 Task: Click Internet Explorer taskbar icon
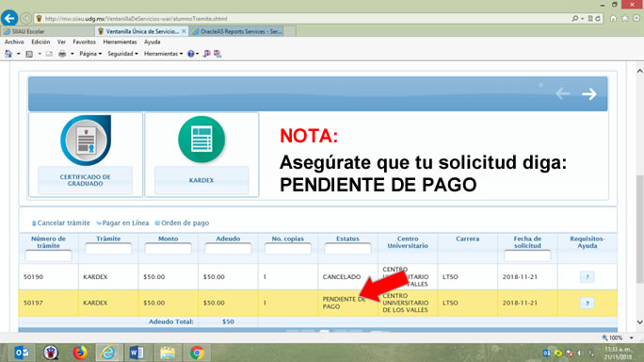coord(108,353)
